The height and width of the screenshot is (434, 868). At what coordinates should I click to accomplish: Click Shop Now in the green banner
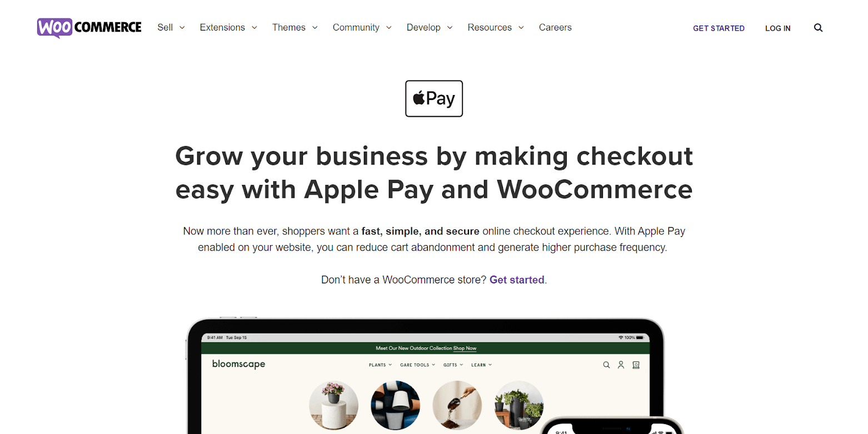coord(465,348)
